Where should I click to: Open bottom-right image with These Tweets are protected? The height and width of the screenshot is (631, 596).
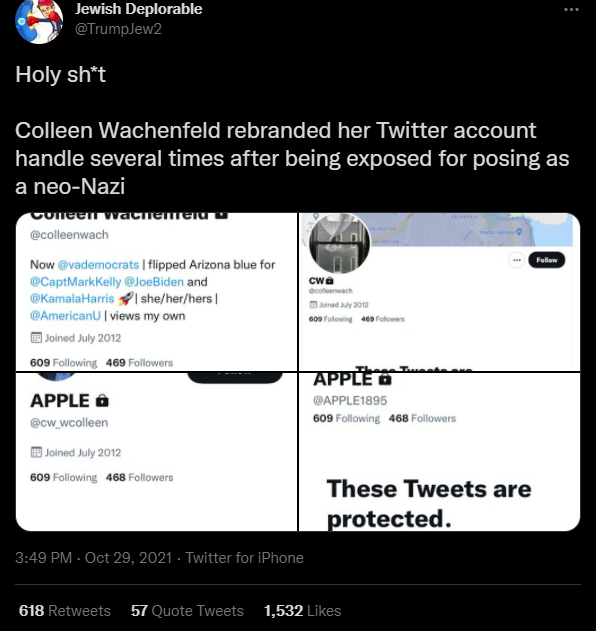(439, 452)
